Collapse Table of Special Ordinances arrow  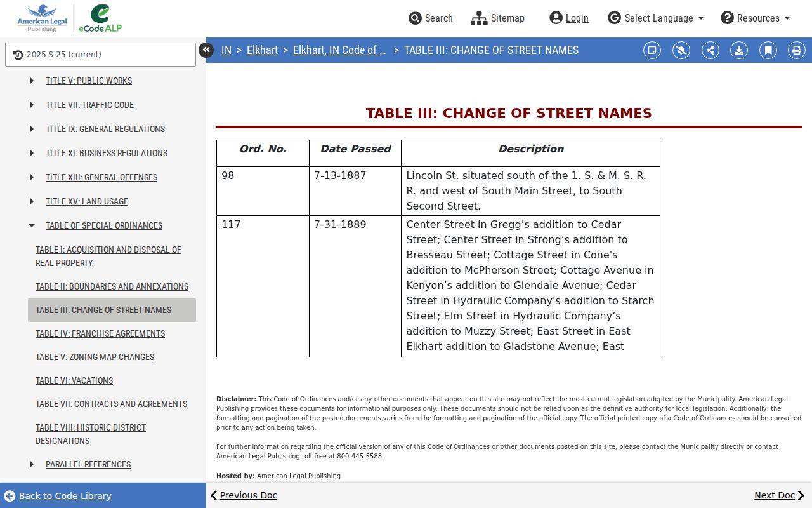click(x=32, y=225)
